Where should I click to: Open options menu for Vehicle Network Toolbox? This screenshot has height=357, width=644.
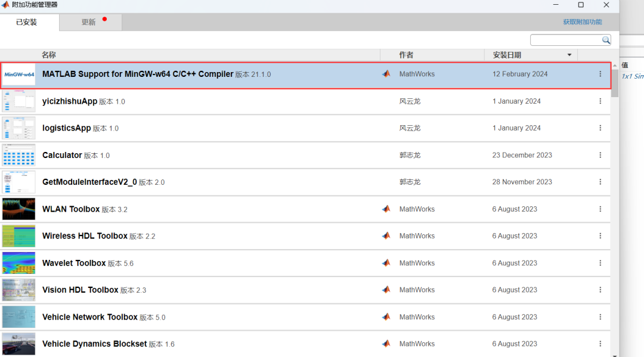coord(600,317)
